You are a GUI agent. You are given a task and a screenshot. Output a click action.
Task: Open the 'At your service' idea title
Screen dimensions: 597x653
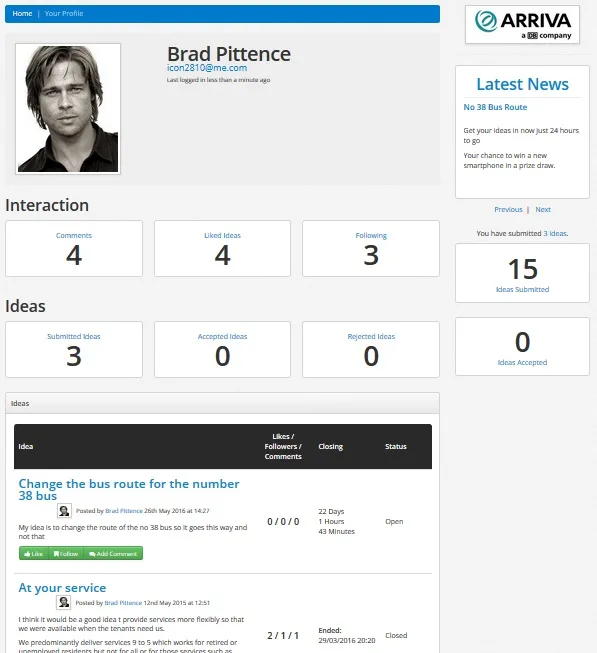point(62,588)
